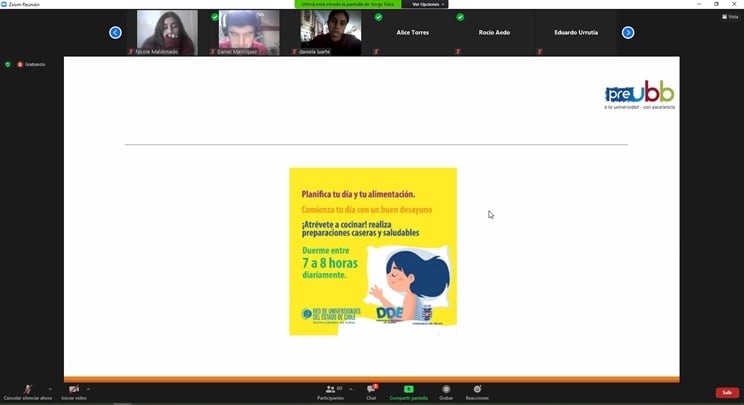The height and width of the screenshot is (405, 744).
Task: Expand video options arrow beside camera
Action: coord(89,388)
